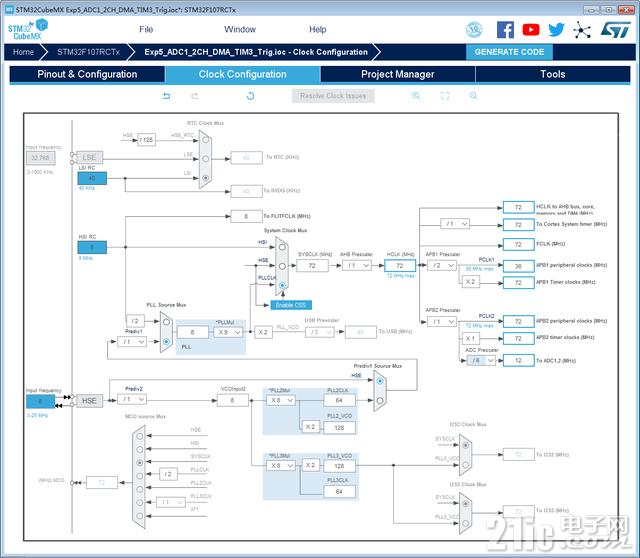Screen dimensions: 640x558
Task: Zoom in on the clock diagram
Action: tap(416, 96)
